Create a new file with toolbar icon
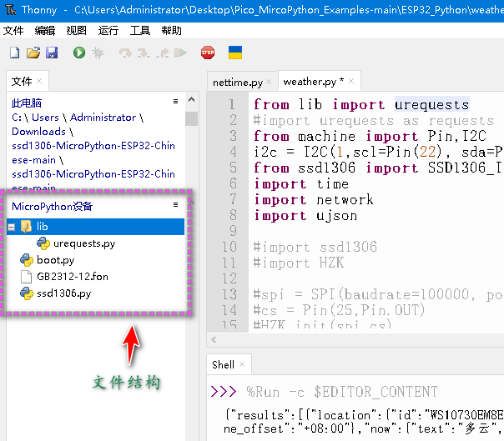Screen dimensions: 504x441 pos(15,53)
